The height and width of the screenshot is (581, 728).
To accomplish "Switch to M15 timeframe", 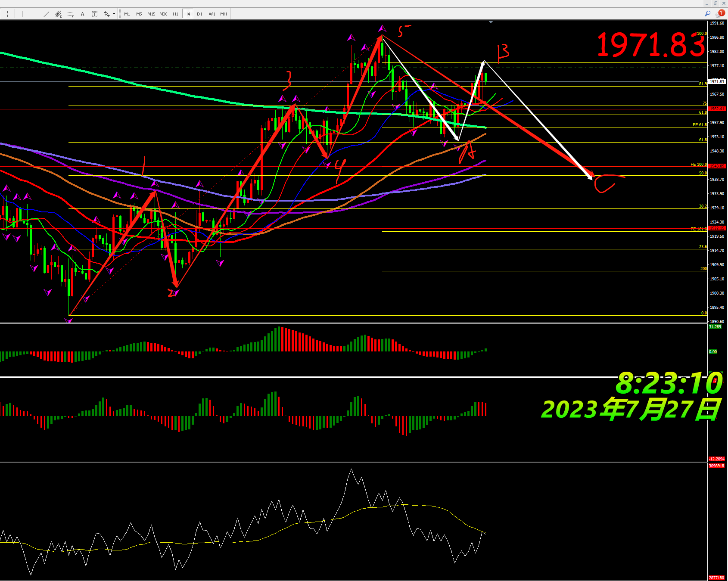I will click(x=151, y=14).
